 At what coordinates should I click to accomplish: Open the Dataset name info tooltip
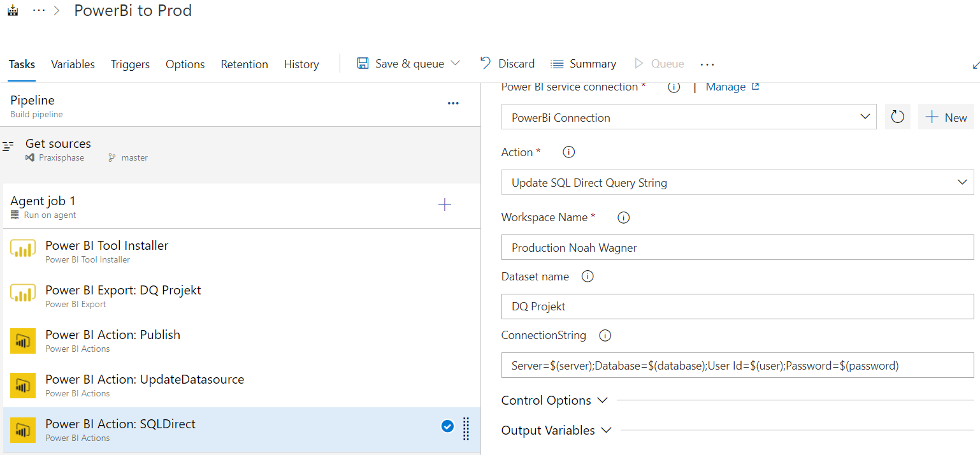pos(587,276)
